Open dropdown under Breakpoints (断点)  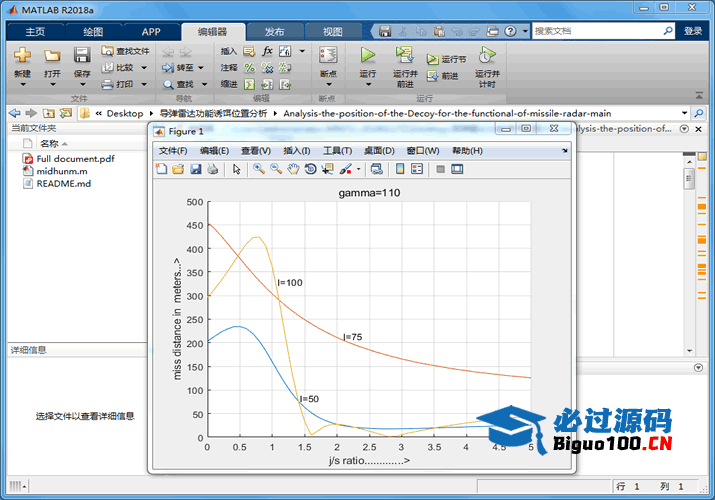[x=328, y=84]
